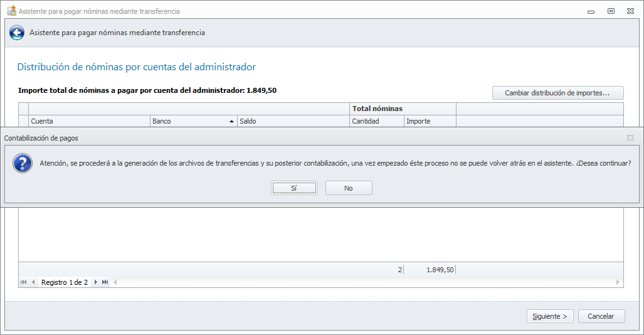The image size is (644, 335).
Task: Click the horizontal scrollbar right arrow
Action: (618, 282)
